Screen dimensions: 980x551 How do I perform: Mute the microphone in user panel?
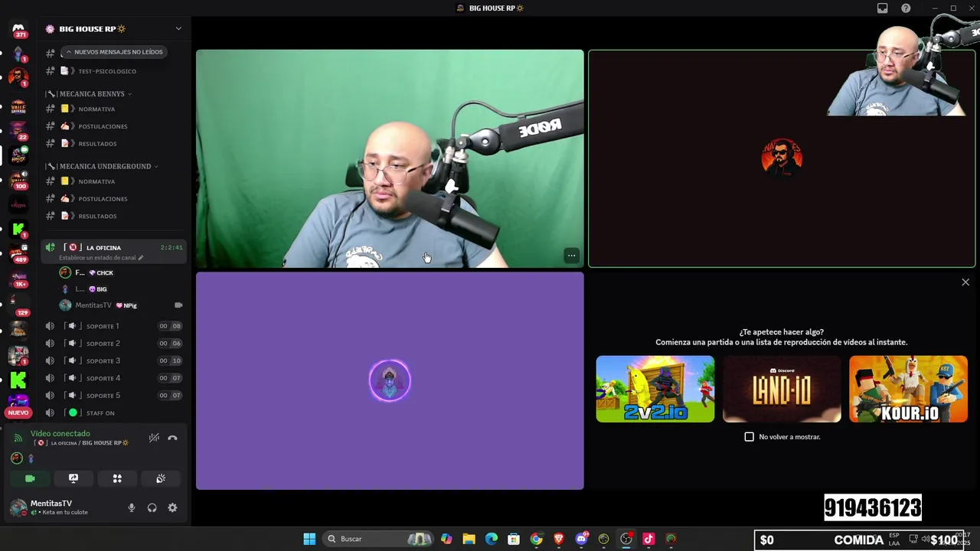pyautogui.click(x=131, y=507)
